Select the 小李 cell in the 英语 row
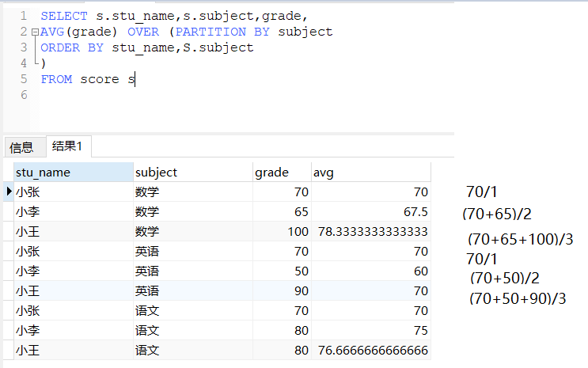This screenshot has width=588, height=368. pos(74,271)
